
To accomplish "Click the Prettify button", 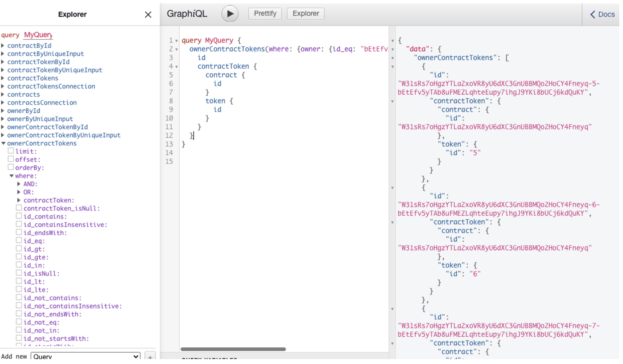I will tap(265, 14).
